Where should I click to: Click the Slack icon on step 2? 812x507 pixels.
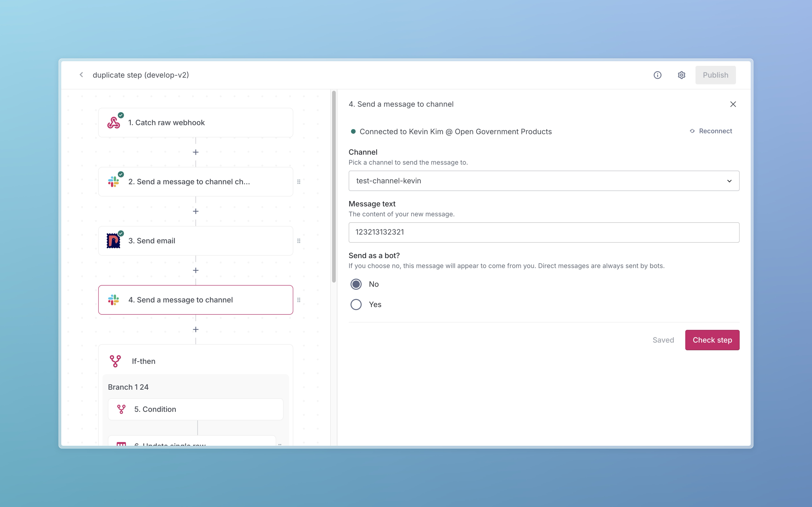pyautogui.click(x=113, y=182)
